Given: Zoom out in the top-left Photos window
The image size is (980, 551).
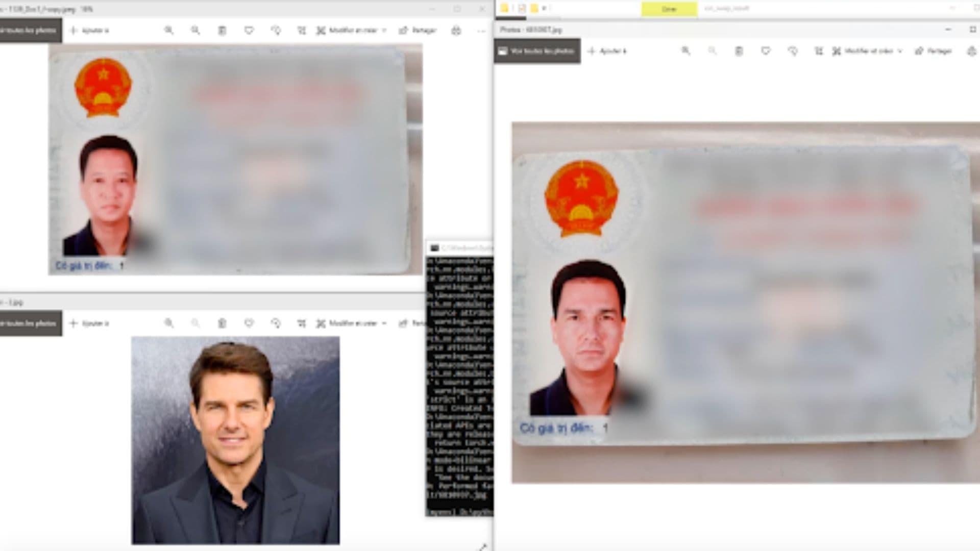Looking at the screenshot, I should click(x=195, y=31).
